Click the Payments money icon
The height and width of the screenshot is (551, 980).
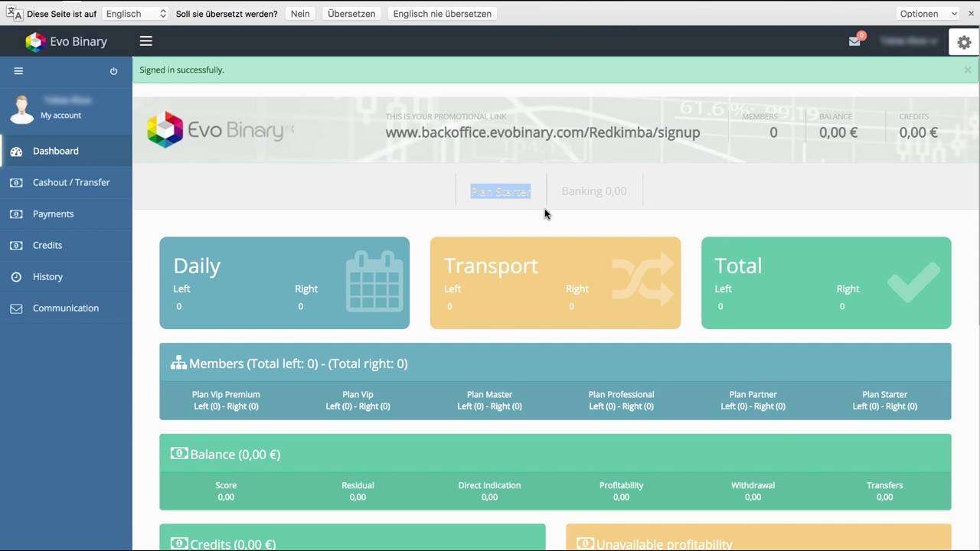click(x=16, y=214)
